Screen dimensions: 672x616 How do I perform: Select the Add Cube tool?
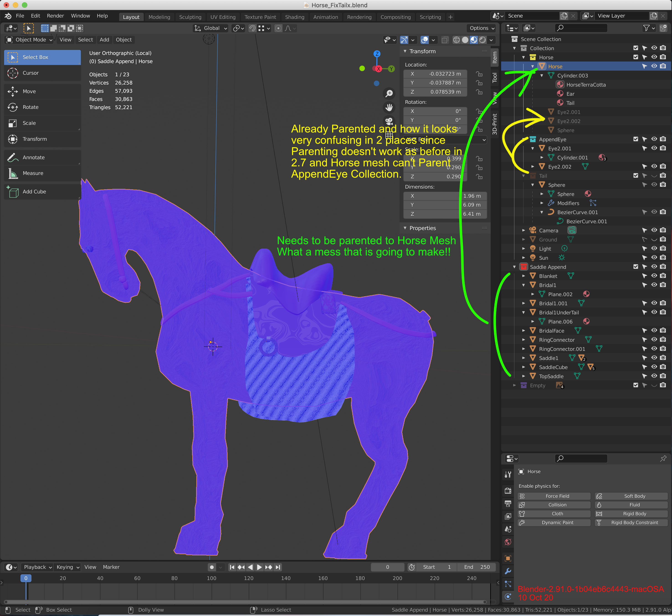pos(42,192)
